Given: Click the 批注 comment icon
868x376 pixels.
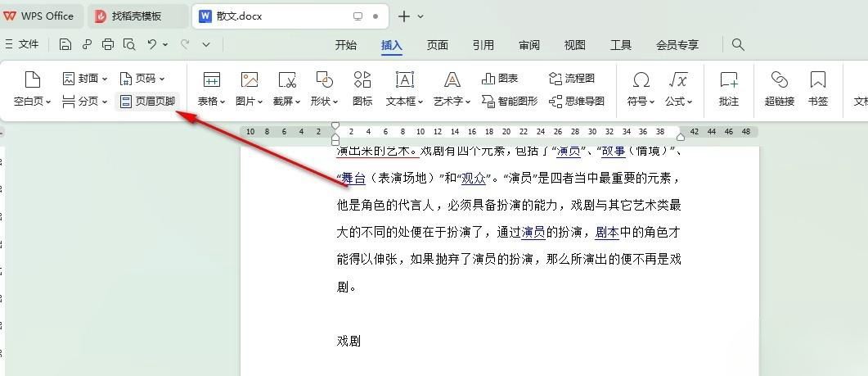Looking at the screenshot, I should click(728, 79).
